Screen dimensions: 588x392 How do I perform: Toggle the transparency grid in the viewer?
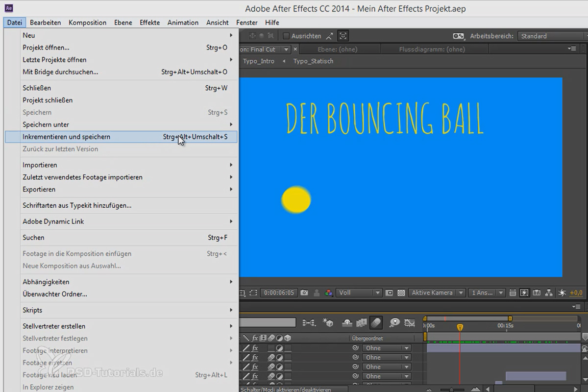click(401, 293)
